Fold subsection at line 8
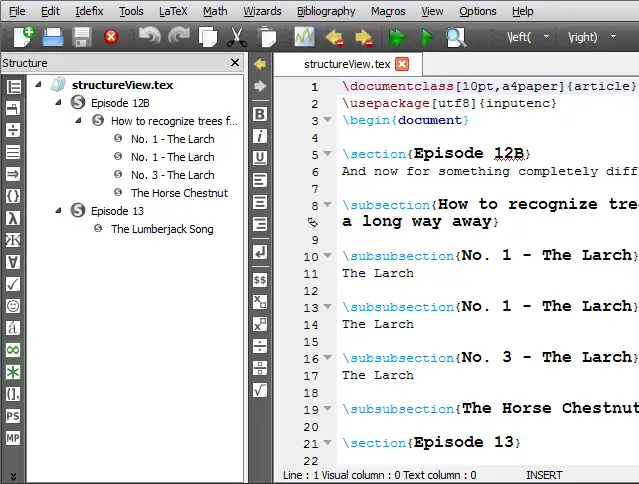The image size is (639, 484). tap(327, 205)
